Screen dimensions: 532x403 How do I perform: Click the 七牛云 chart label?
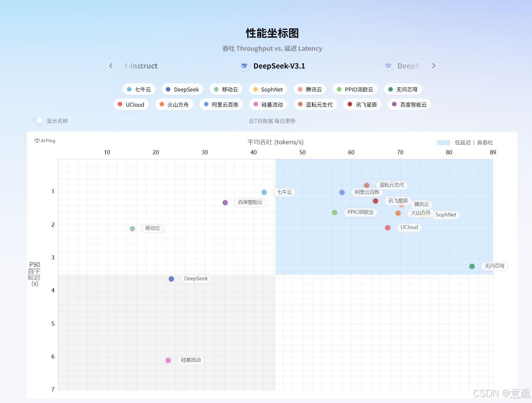(284, 192)
